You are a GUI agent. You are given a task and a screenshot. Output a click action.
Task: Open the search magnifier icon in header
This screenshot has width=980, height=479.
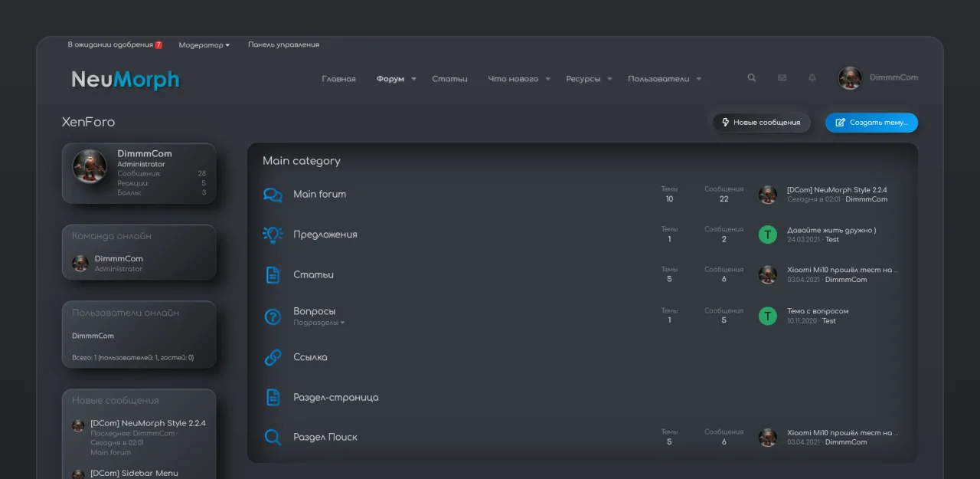click(752, 78)
